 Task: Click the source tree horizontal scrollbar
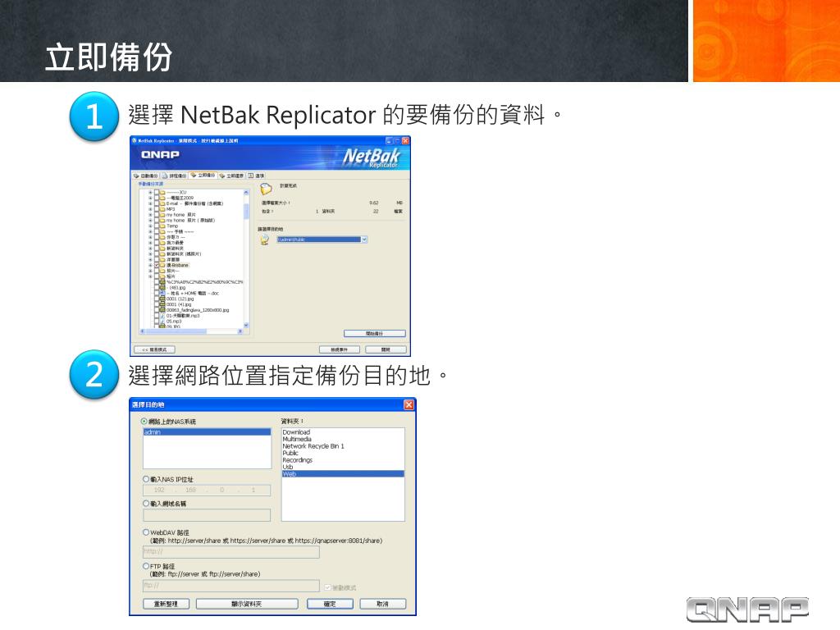coord(192,331)
